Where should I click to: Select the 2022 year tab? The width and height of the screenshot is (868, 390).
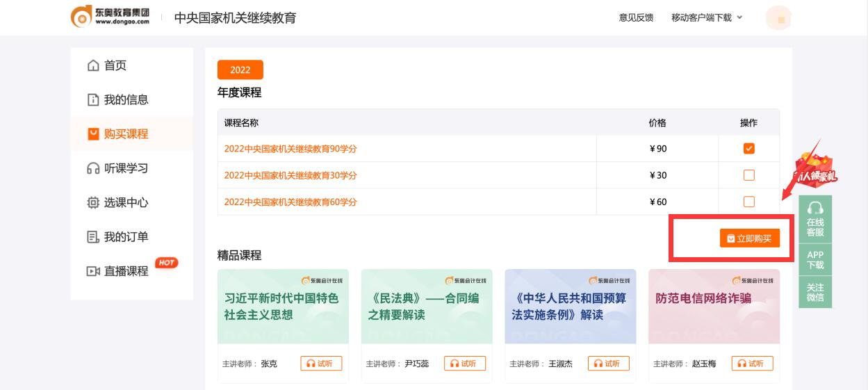240,70
